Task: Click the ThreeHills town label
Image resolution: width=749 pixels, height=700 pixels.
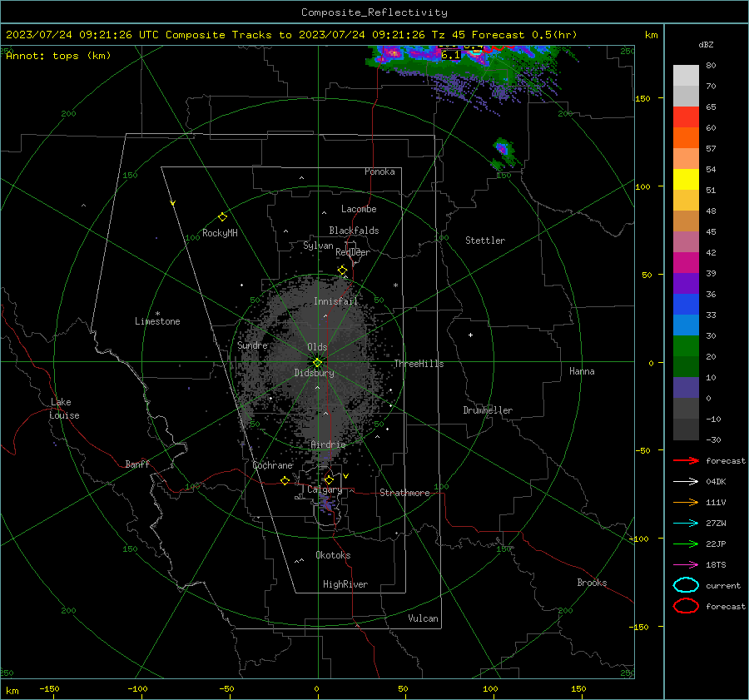Action: point(419,364)
